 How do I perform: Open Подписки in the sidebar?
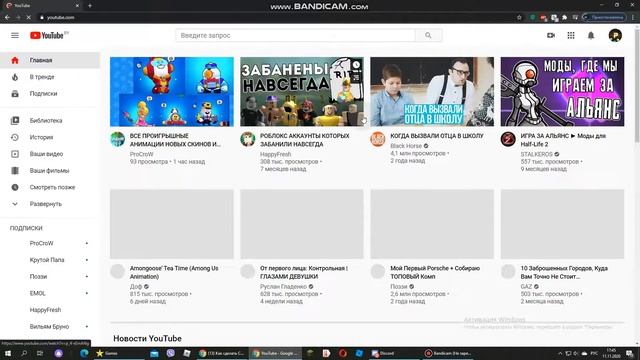(50, 94)
